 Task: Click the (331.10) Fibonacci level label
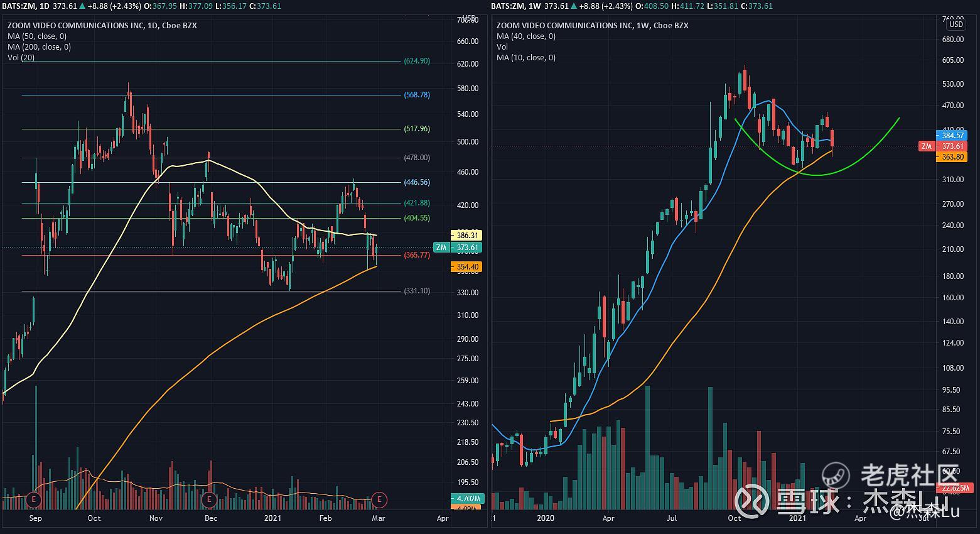[x=417, y=291]
